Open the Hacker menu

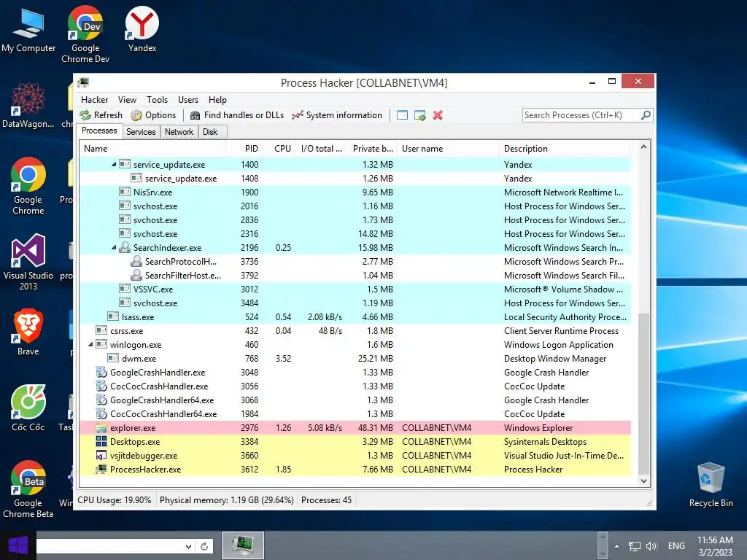[x=94, y=99]
